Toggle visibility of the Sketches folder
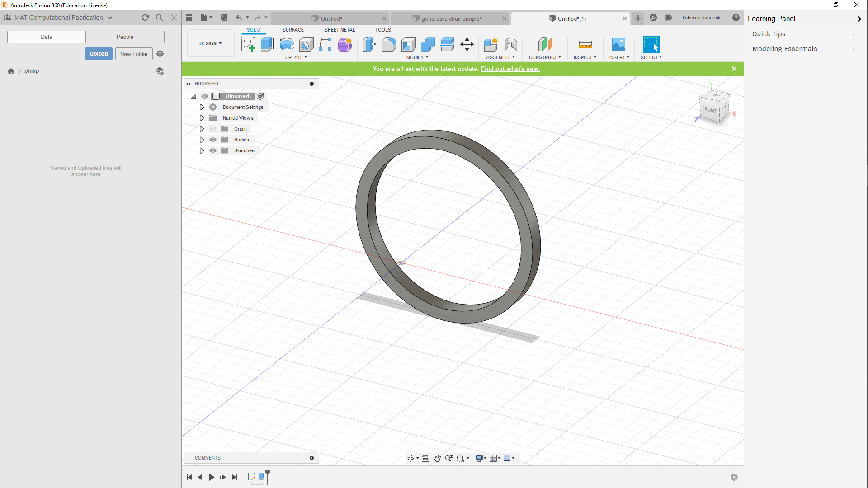This screenshot has width=868, height=488. click(x=212, y=150)
